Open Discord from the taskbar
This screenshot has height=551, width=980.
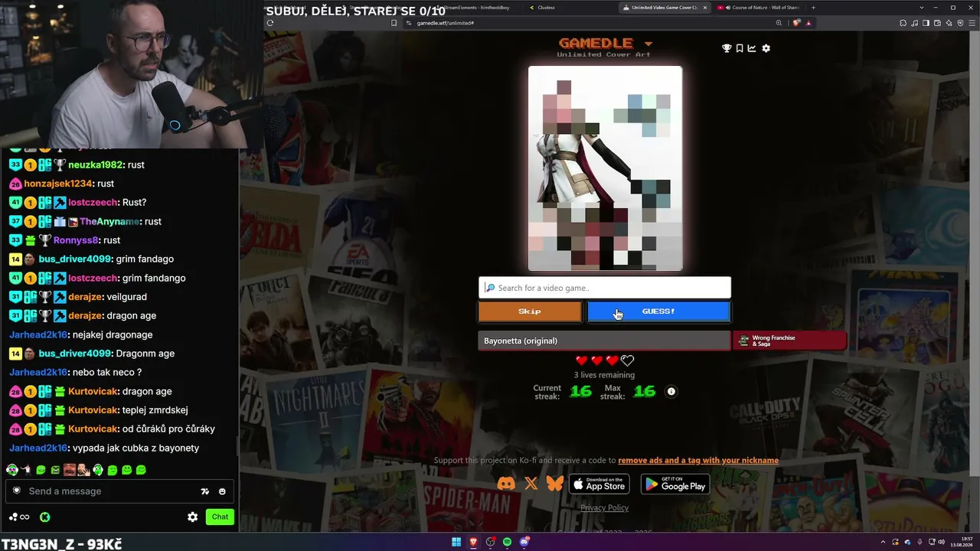coord(524,543)
